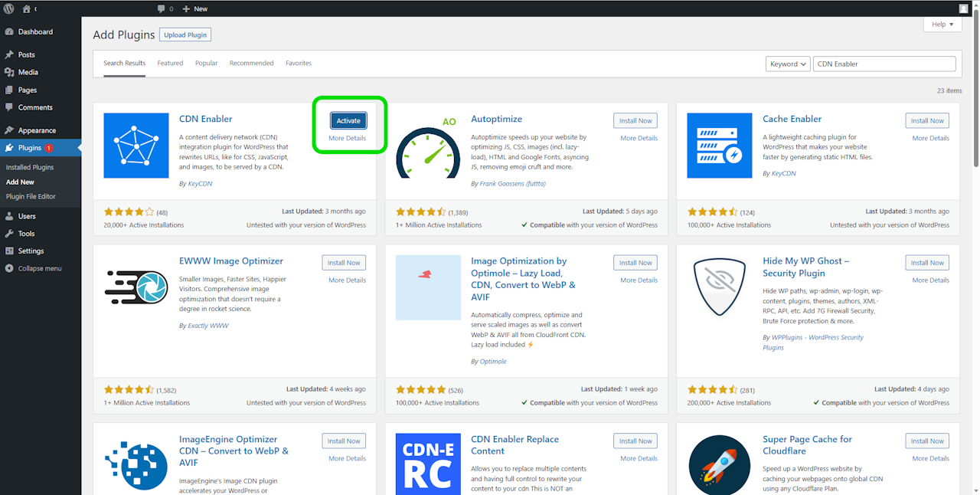980x495 pixels.
Task: Open More Details for Super Page Cache
Action: (930, 459)
